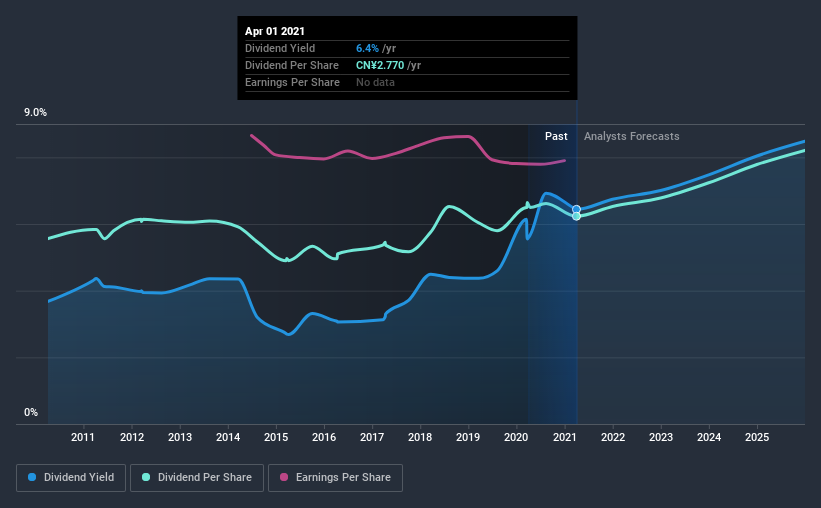Click the pink Earnings Per Share legend dot
Image resolution: width=821 pixels, height=508 pixels.
[x=284, y=477]
